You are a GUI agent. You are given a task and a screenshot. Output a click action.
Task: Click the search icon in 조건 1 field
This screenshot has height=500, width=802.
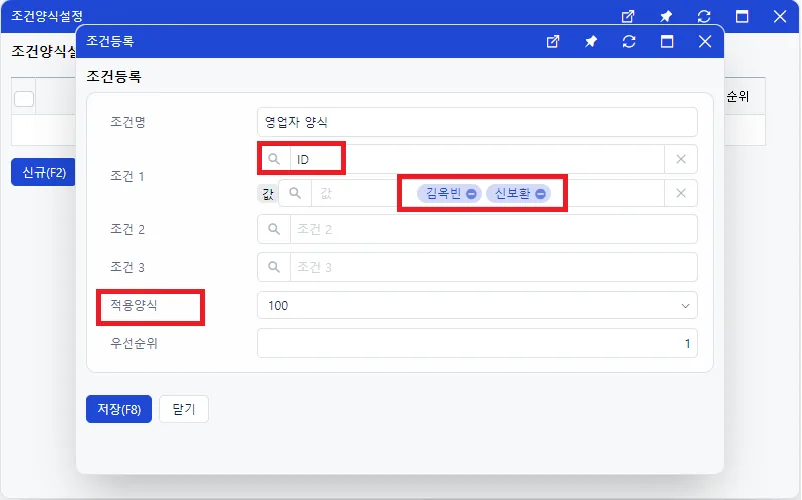click(x=274, y=159)
